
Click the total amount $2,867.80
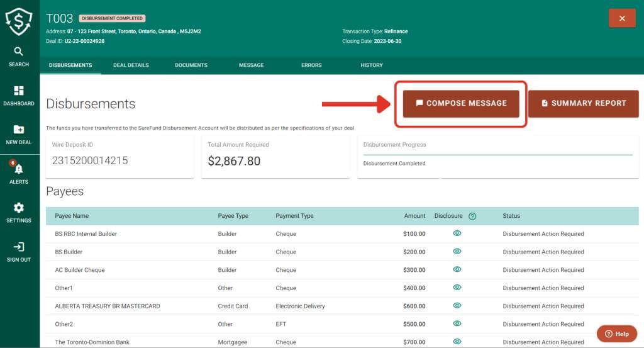click(234, 161)
